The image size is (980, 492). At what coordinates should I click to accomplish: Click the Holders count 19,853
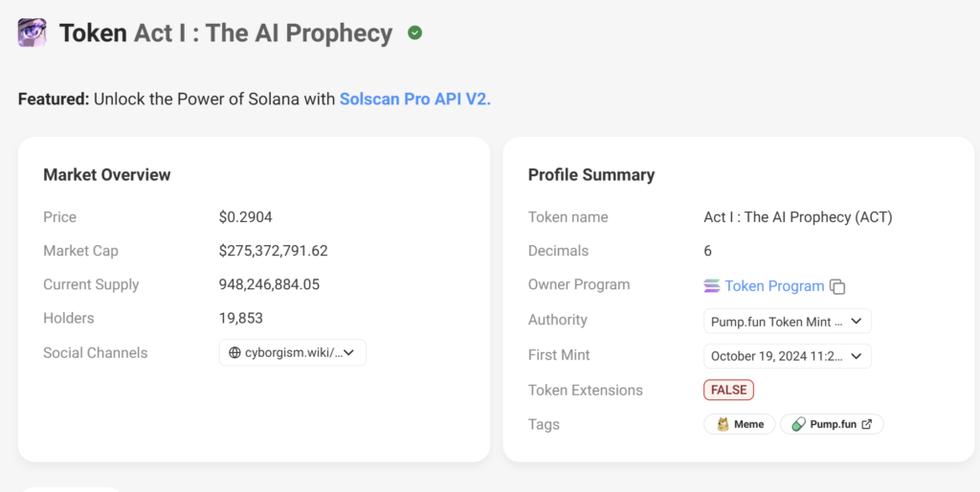tap(240, 318)
